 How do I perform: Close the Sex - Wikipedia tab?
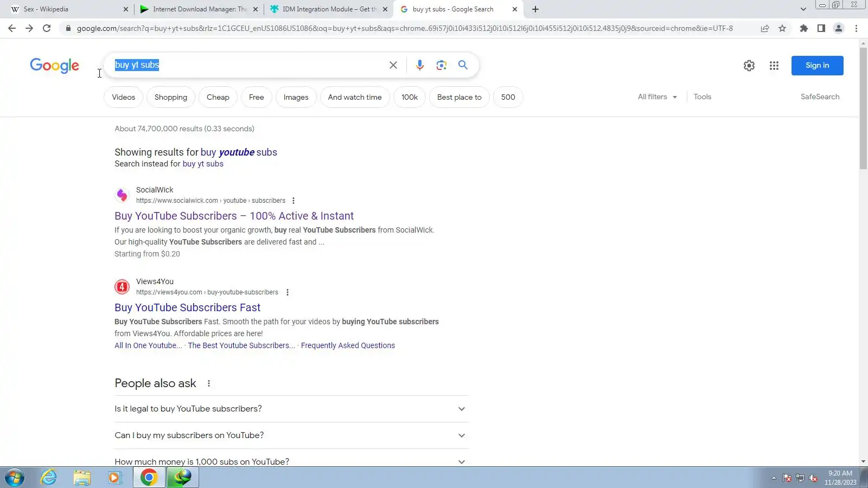point(126,9)
